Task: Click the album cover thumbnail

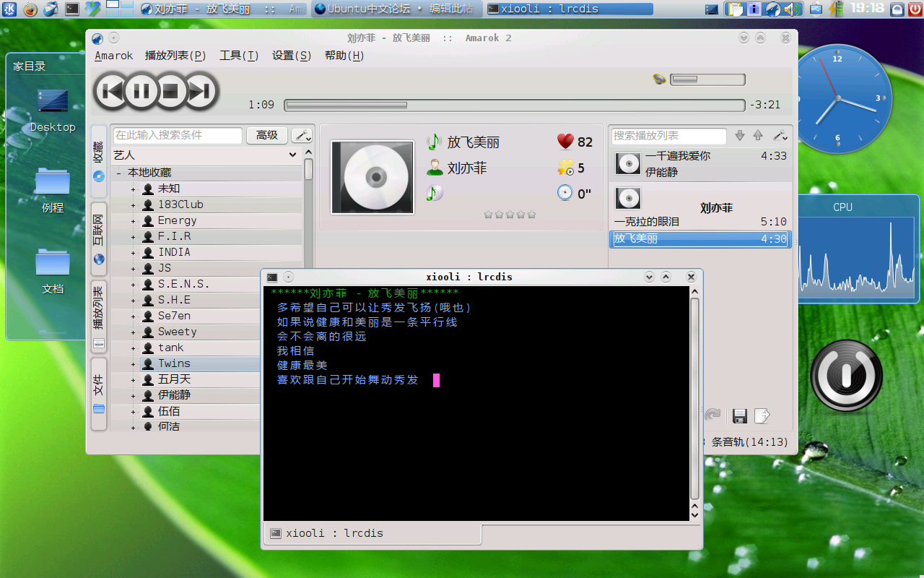Action: pos(372,177)
